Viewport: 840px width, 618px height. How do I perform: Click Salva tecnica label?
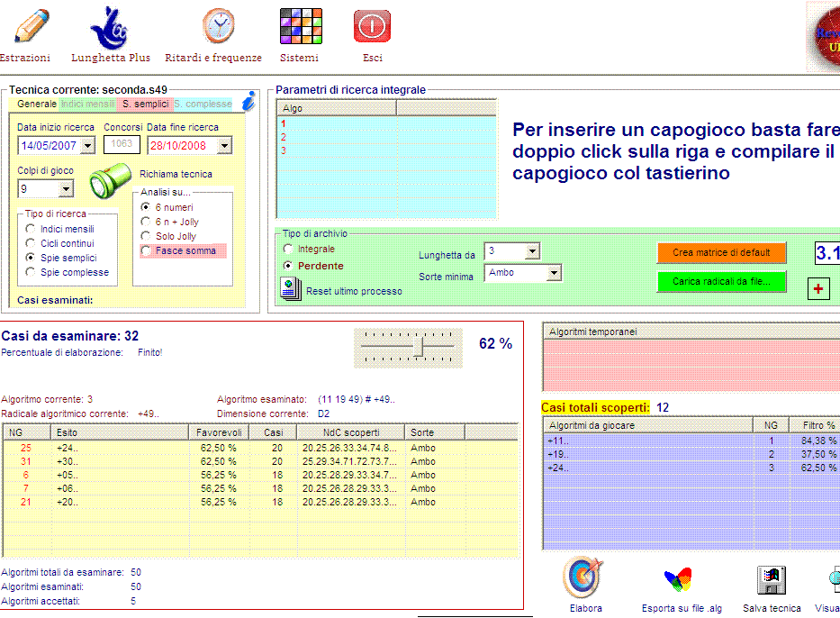coord(772,608)
